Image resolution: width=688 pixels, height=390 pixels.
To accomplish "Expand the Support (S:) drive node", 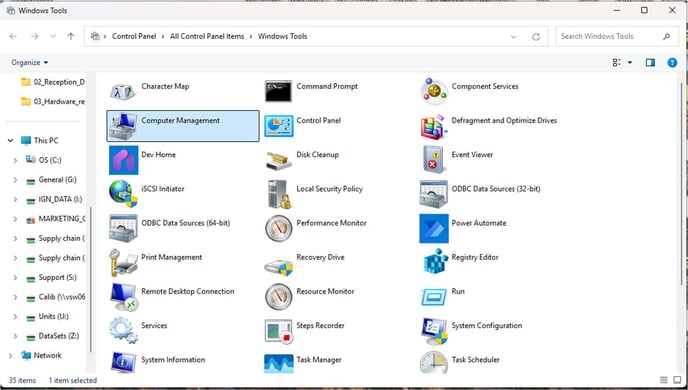I will click(15, 278).
